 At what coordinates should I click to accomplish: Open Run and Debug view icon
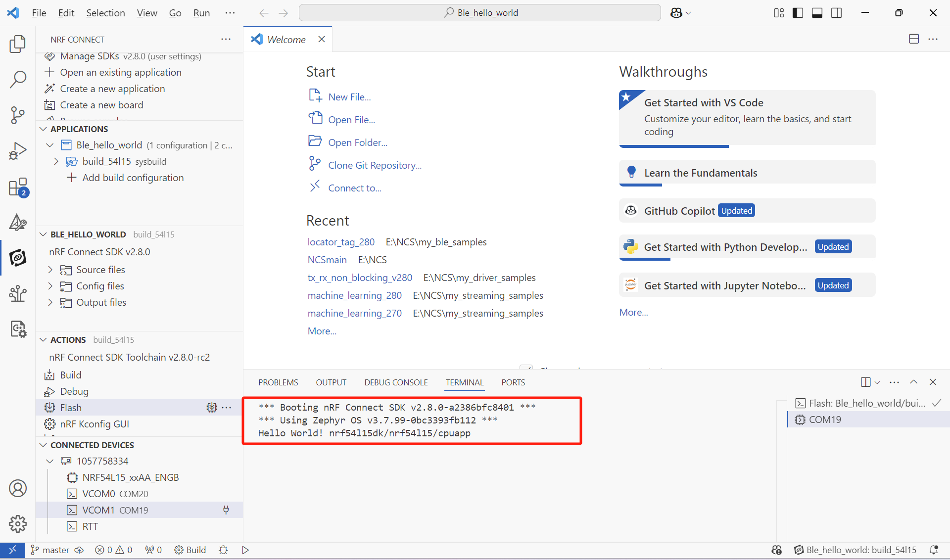[x=18, y=151]
